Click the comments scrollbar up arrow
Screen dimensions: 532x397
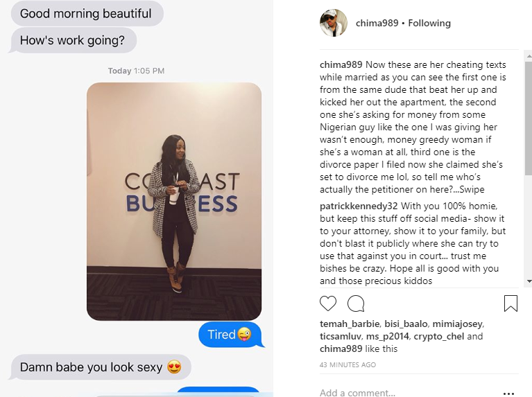pyautogui.click(x=529, y=55)
